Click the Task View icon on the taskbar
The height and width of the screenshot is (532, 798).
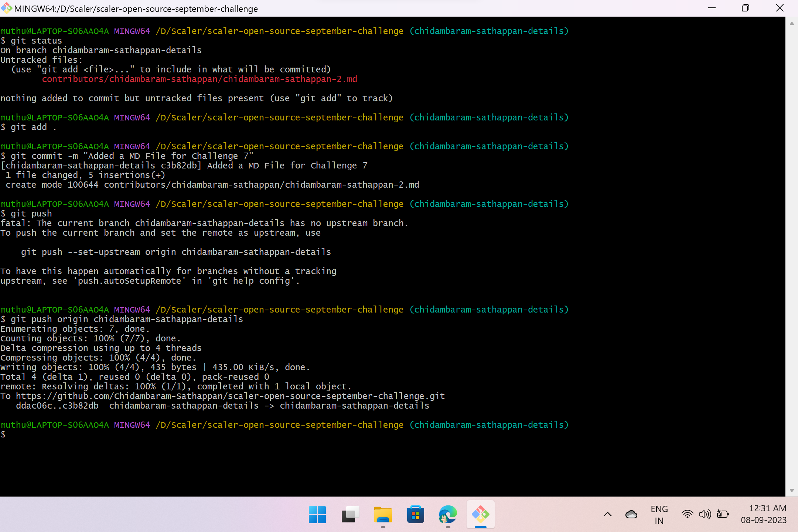click(349, 514)
